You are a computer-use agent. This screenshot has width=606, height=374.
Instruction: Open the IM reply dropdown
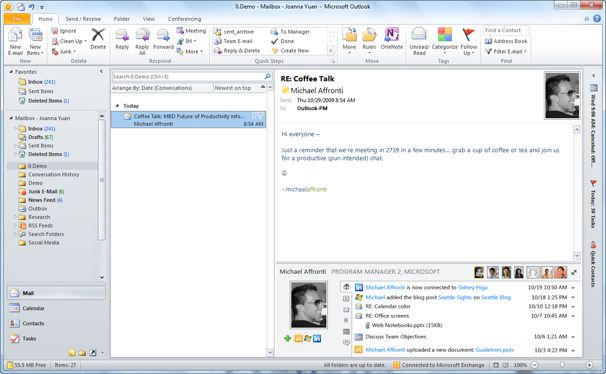pos(187,41)
